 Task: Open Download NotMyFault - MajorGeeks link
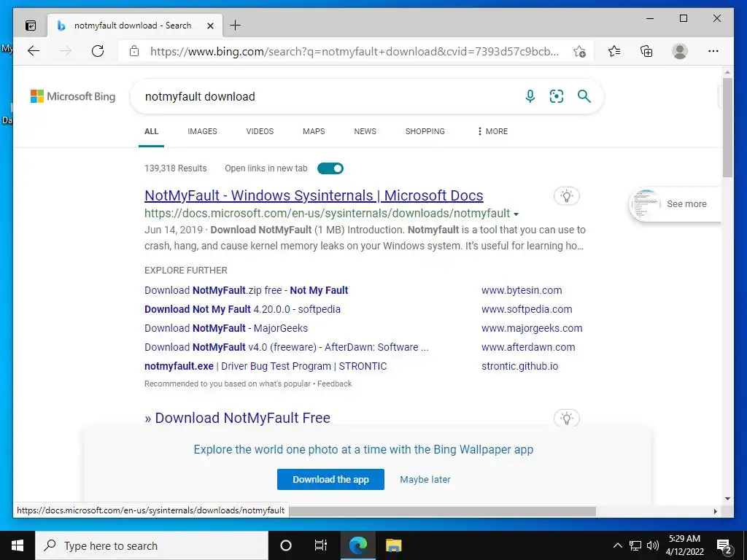pyautogui.click(x=226, y=329)
